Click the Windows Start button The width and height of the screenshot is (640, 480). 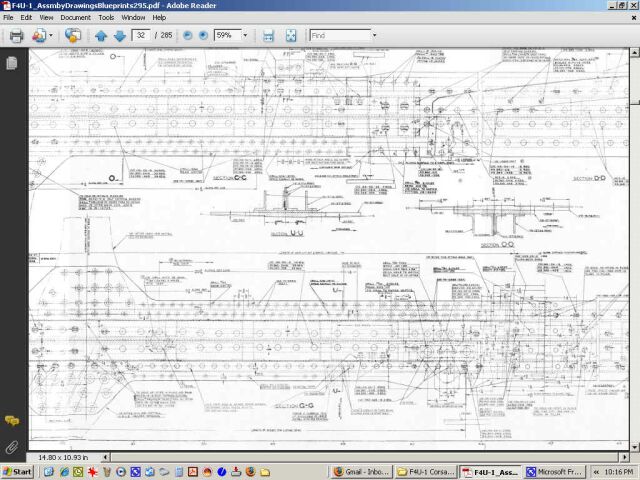18,472
